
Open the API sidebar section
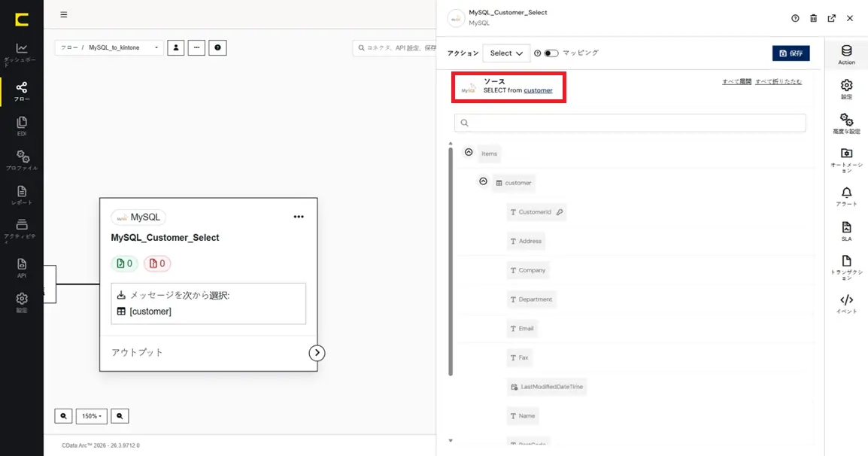click(x=22, y=267)
